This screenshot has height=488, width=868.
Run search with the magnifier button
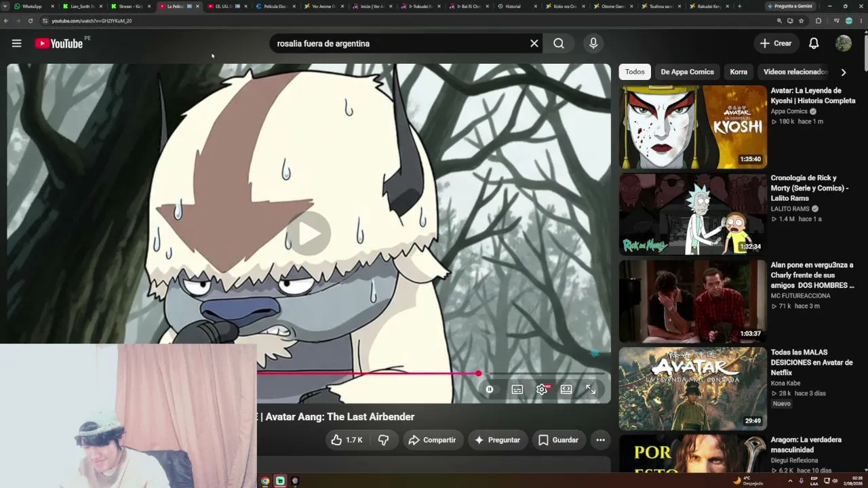[x=559, y=43]
